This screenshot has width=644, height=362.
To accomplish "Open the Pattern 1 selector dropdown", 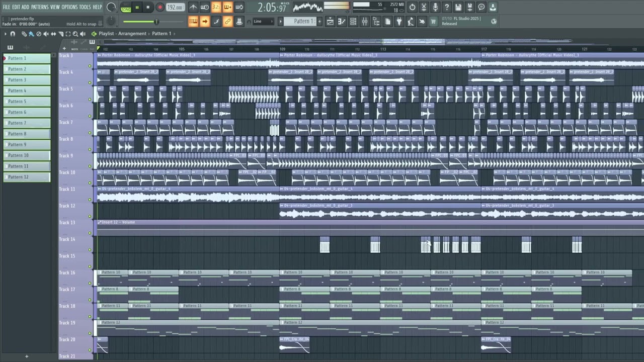I will [x=301, y=21].
